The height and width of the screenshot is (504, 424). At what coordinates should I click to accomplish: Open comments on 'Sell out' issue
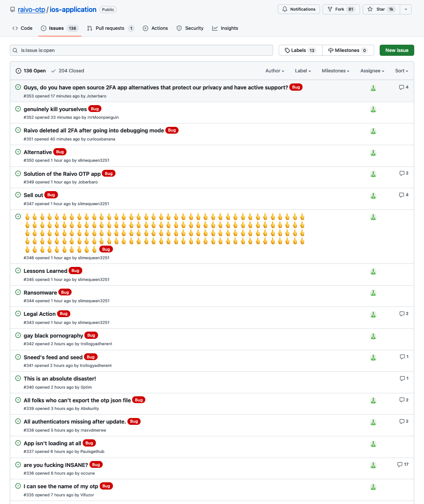point(404,195)
